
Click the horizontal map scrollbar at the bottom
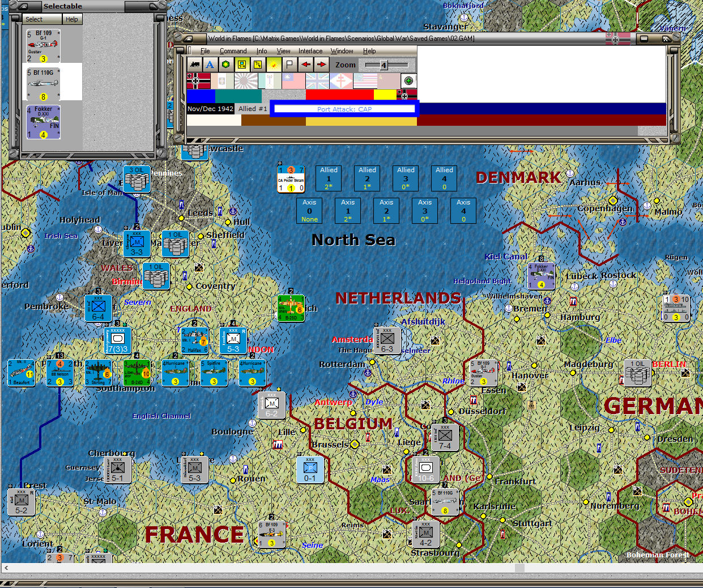pos(351,568)
